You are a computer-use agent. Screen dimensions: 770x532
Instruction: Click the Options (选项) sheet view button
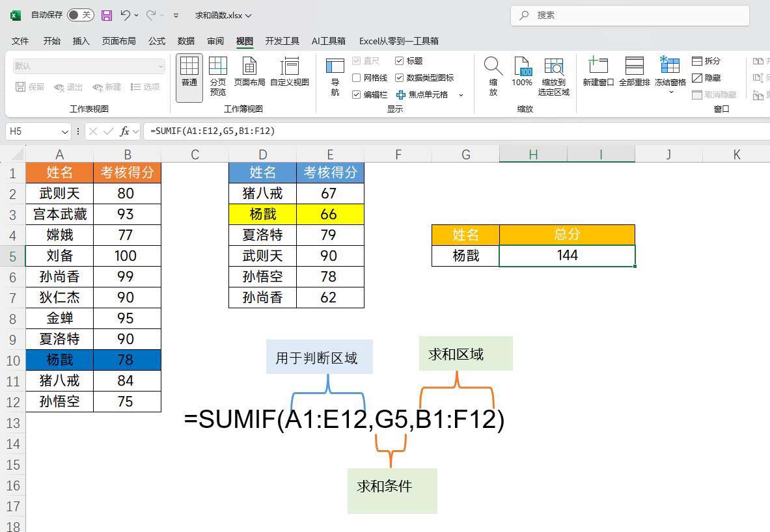click(x=145, y=87)
